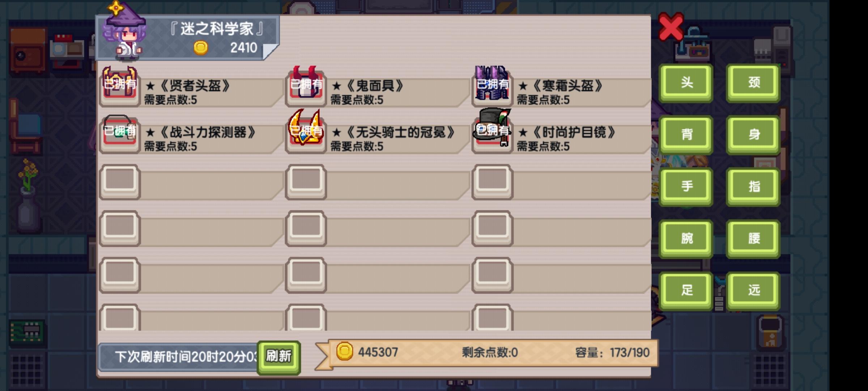
Task: Switch to the 颈 equipment category
Action: pos(753,83)
